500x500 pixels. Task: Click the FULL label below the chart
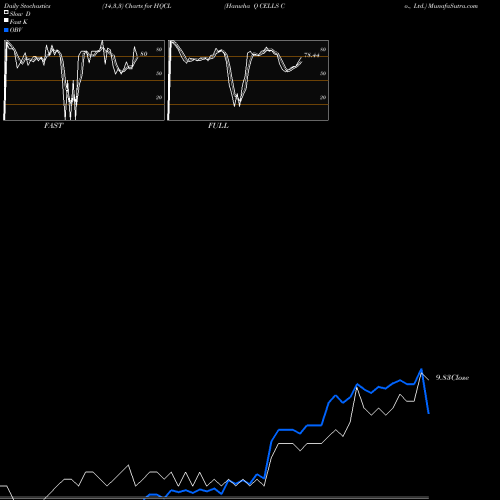pos(218,126)
